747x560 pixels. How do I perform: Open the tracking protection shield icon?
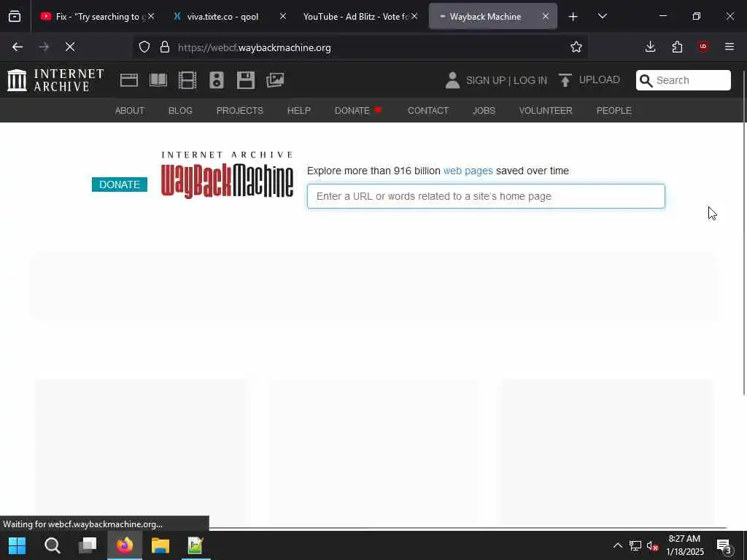coord(144,47)
